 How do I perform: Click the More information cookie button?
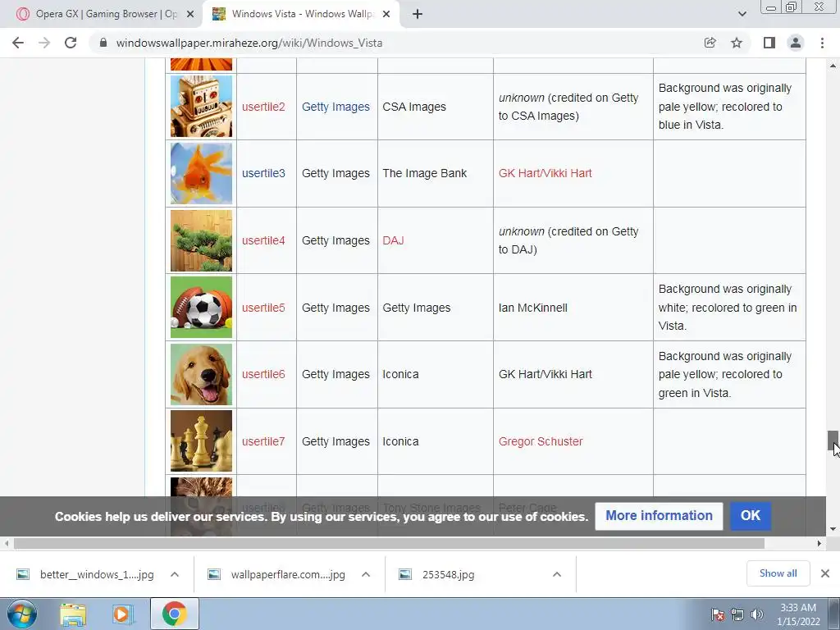659,515
